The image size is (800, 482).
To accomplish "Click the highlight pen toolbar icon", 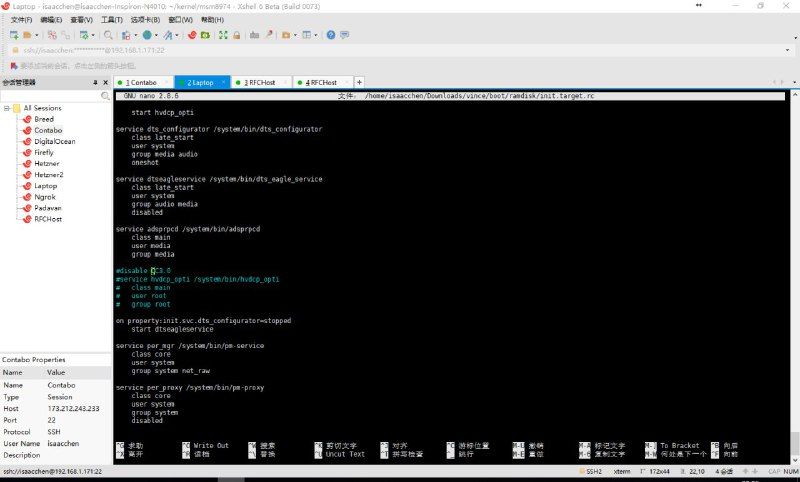I will (269, 35).
